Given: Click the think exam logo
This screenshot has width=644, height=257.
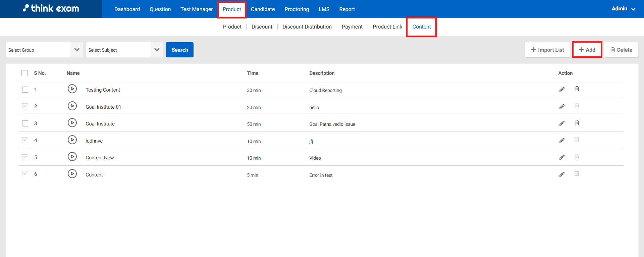Looking at the screenshot, I should (x=51, y=9).
